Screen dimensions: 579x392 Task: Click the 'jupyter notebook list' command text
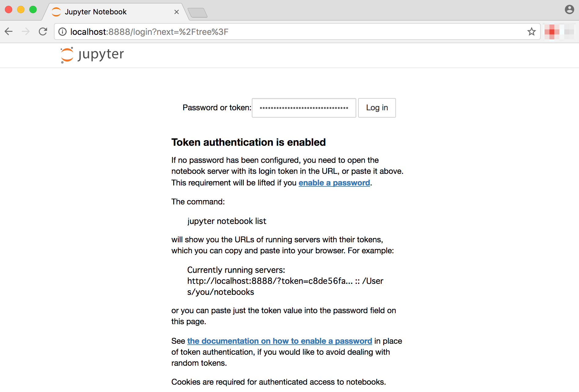(227, 221)
